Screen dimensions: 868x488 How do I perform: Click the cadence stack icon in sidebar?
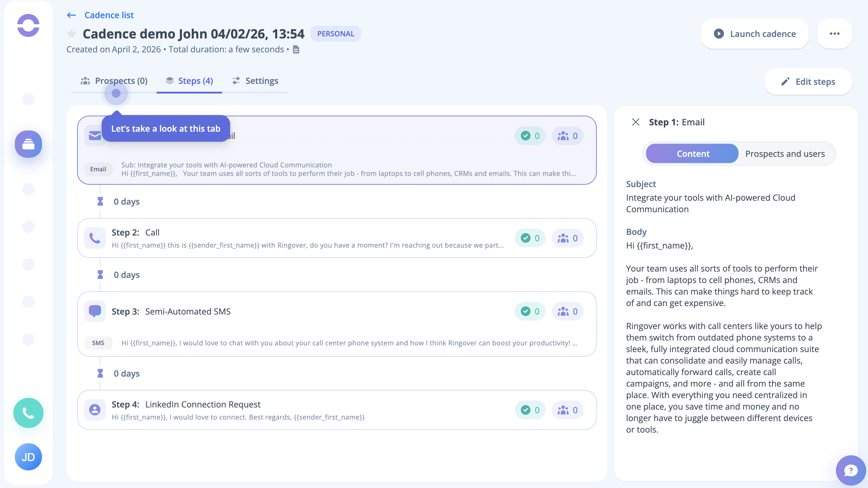pos(28,144)
